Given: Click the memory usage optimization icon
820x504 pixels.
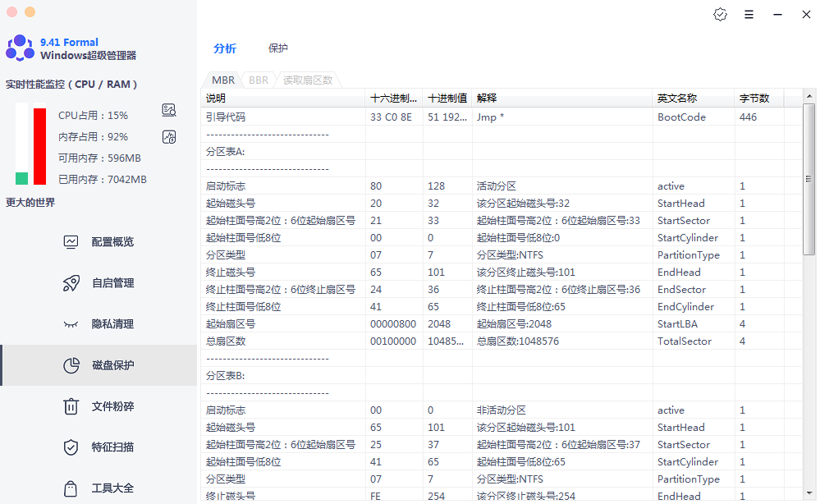Looking at the screenshot, I should (169, 136).
